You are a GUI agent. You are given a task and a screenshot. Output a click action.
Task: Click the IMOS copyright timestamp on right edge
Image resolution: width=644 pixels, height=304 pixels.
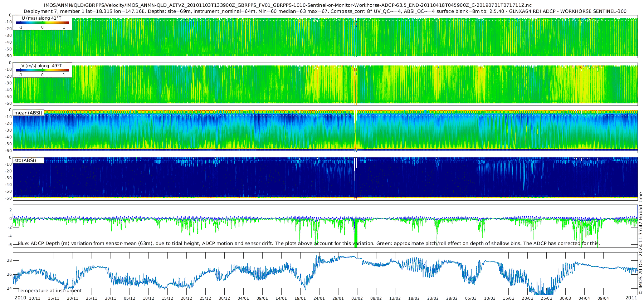coord(640,243)
